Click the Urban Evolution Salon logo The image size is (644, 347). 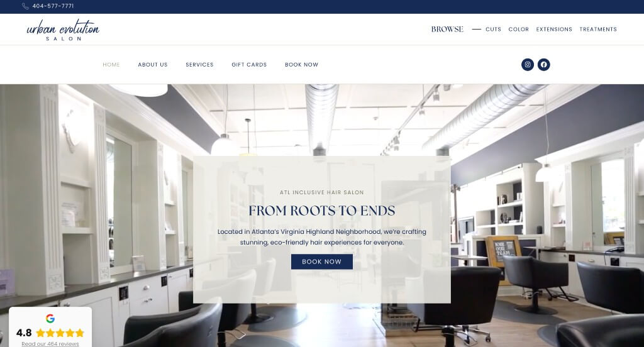point(63,30)
